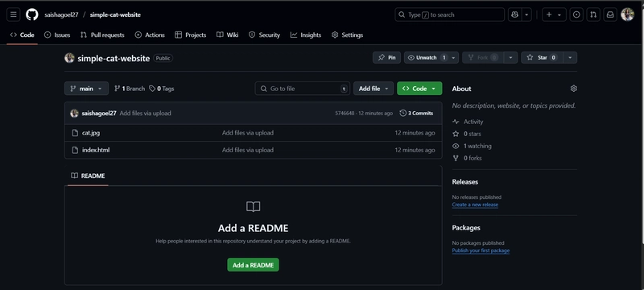Open the Pull requests tab
Screen dimensions: 644x290
(102, 35)
